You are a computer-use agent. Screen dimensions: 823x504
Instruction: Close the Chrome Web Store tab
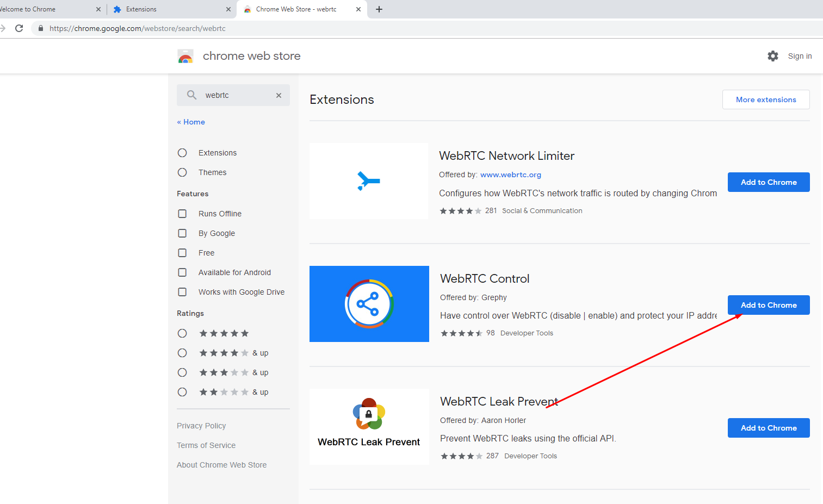[x=358, y=9]
